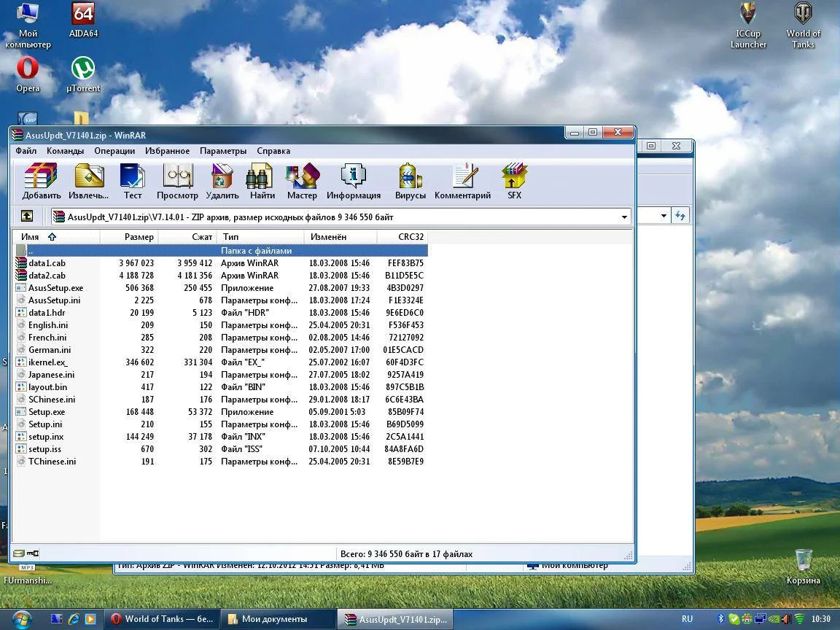Open the Операции menu
This screenshot has height=630, width=840.
(x=114, y=151)
